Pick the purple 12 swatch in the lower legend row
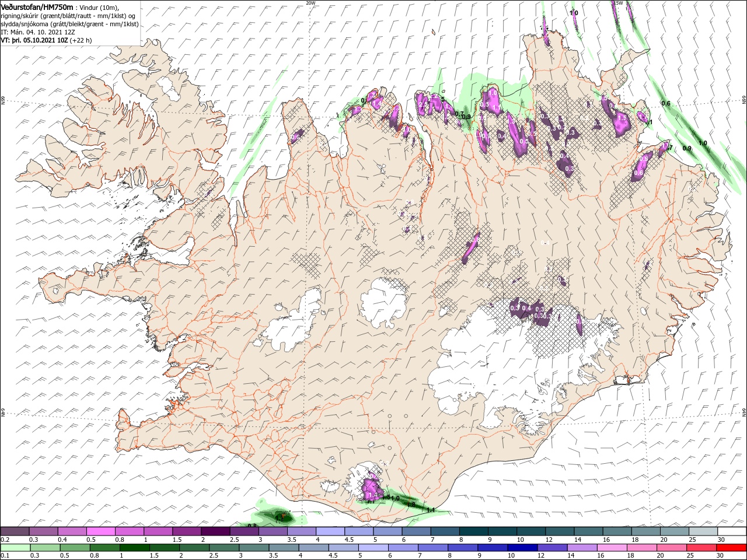Screen dimensions: 747x560 pos(552,548)
